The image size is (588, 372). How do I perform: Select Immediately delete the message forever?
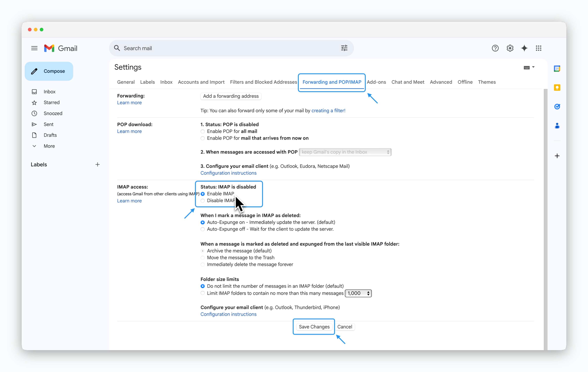pyautogui.click(x=202, y=265)
